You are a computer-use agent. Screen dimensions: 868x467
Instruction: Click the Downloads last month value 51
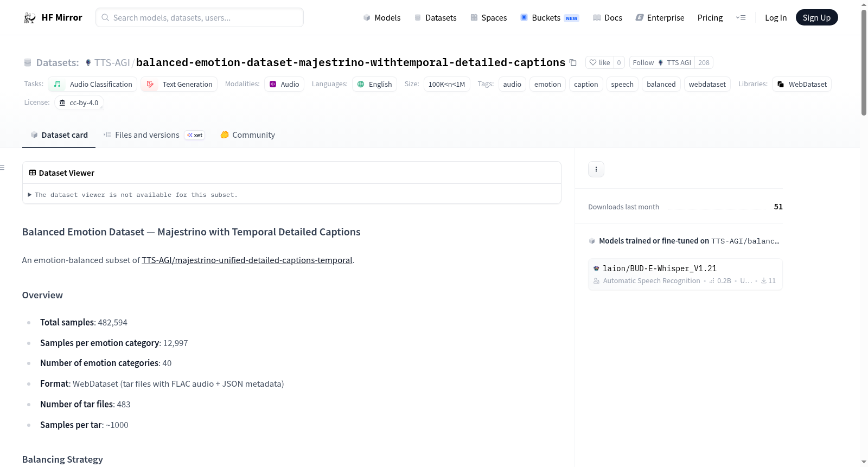coord(778,207)
